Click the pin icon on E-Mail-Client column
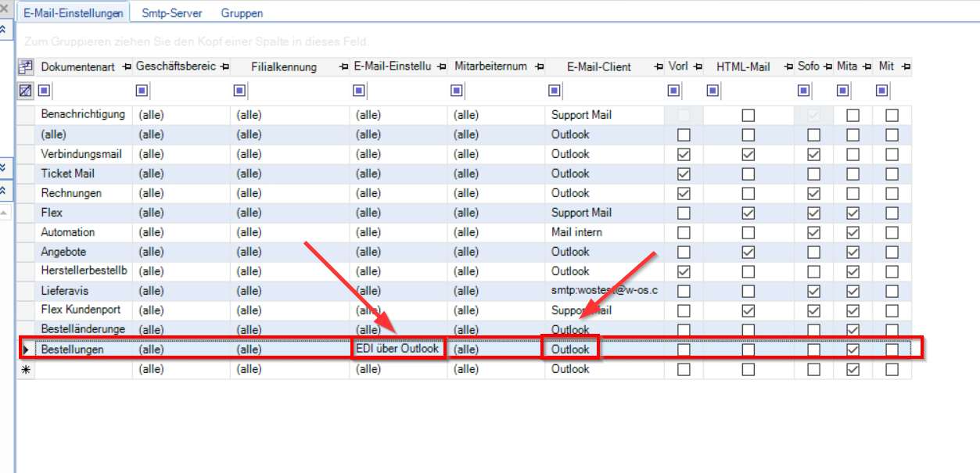The width and height of the screenshot is (980, 473). [x=659, y=67]
